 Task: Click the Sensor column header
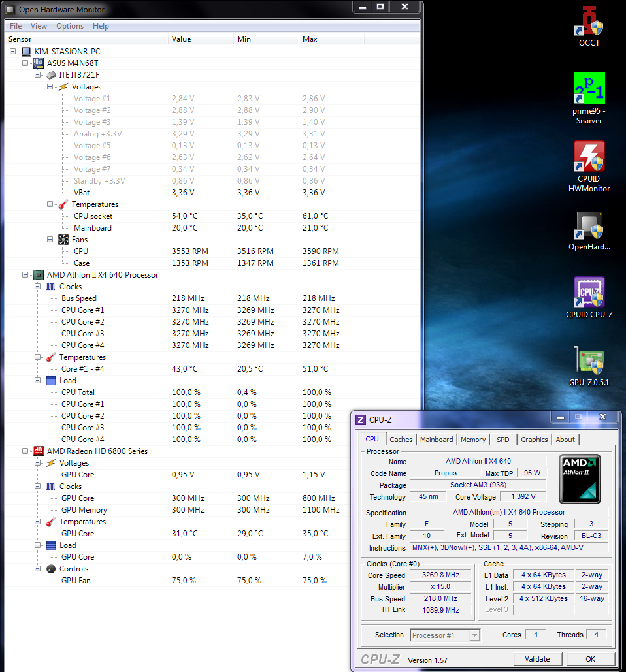[87, 39]
